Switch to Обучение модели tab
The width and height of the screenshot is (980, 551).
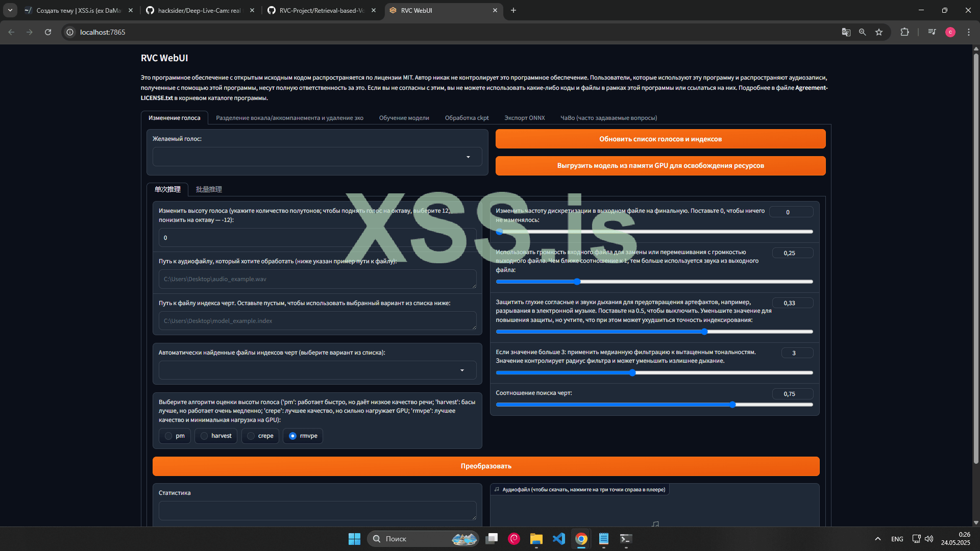pos(404,118)
